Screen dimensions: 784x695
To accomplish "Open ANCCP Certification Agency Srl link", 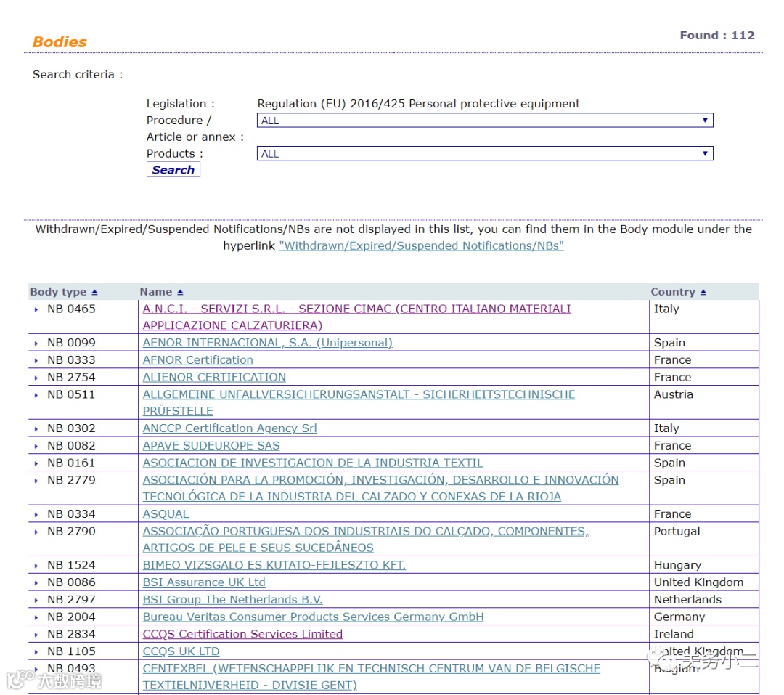I will pyautogui.click(x=229, y=428).
